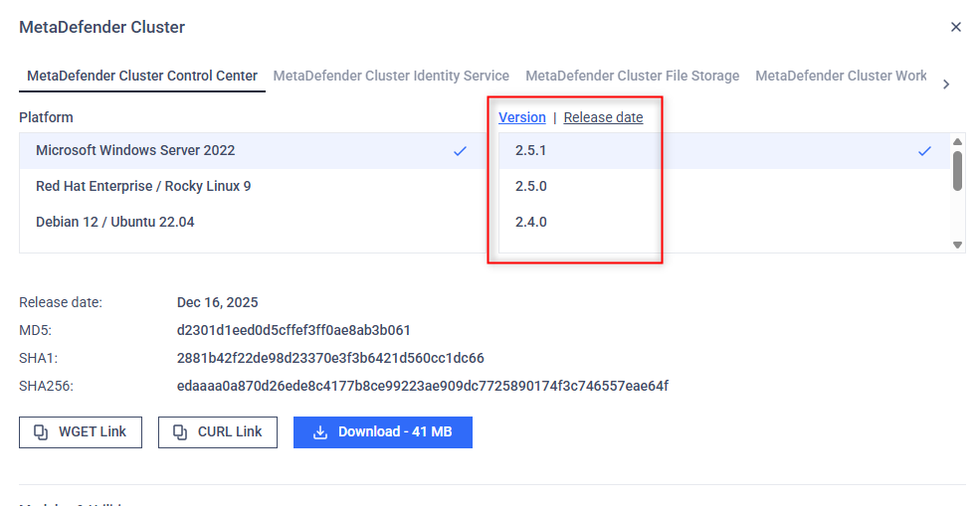This screenshot has height=506, width=980.
Task: Click the SHA256 hash value
Action: 423,386
